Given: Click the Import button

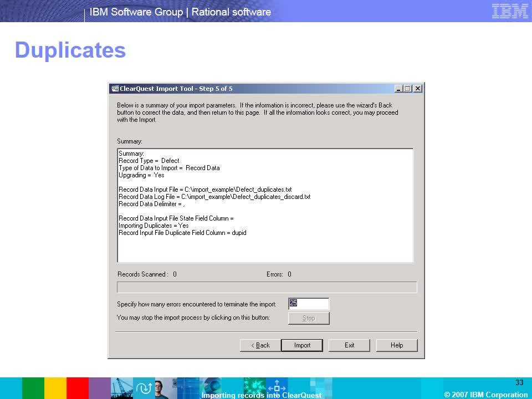Looking at the screenshot, I should point(302,345).
